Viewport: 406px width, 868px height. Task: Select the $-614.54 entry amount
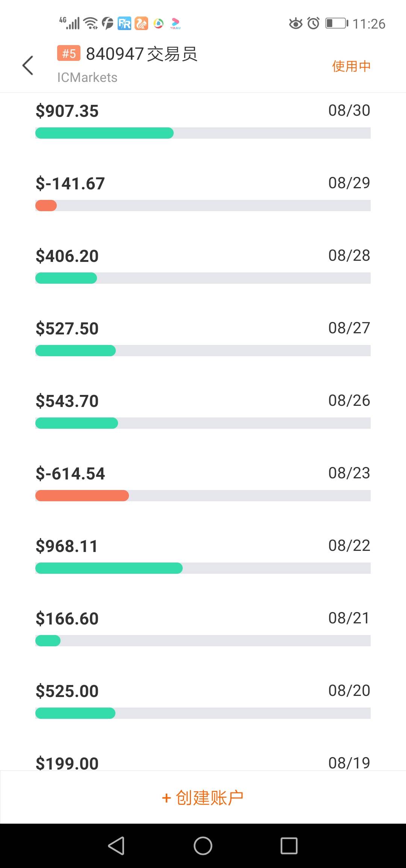point(70,473)
